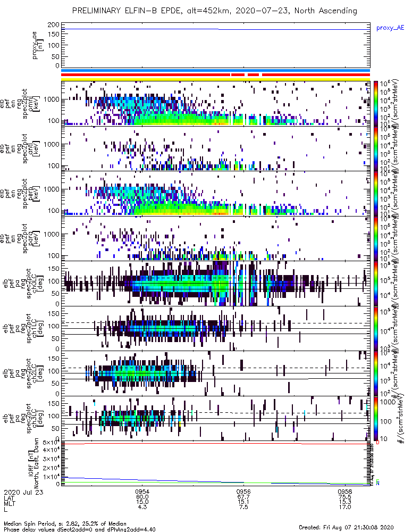Click the red IGRF Down component line

[x=215, y=444]
